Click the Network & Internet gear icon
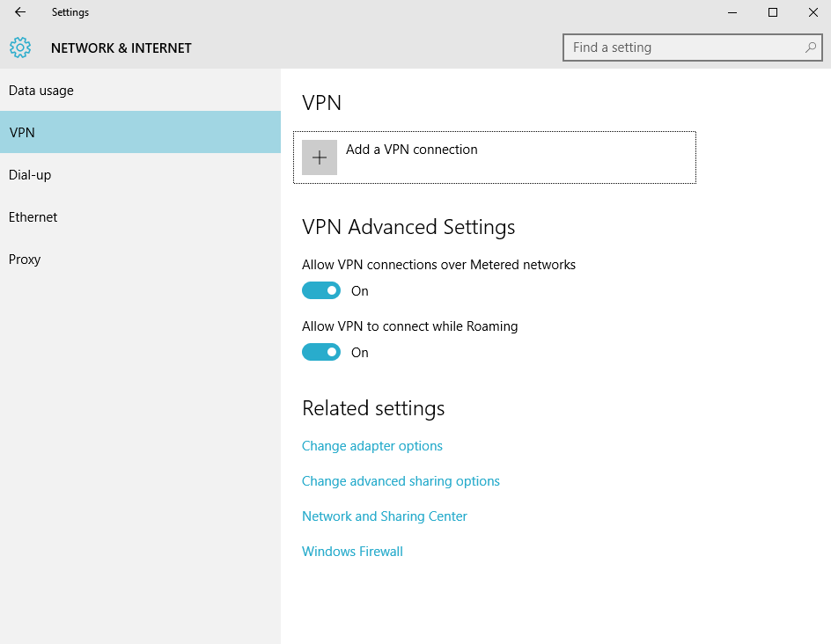This screenshot has width=831, height=644. click(x=19, y=48)
